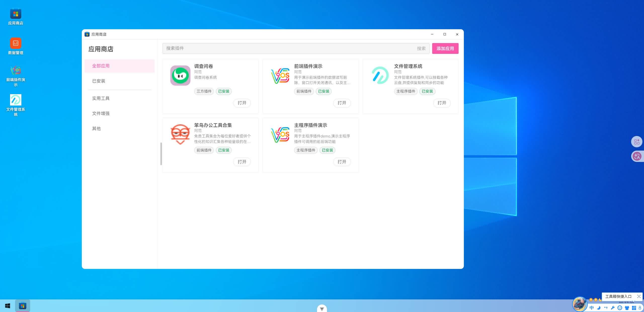The image size is (644, 312).
Task: Click the wrench toolbox tray icon
Action: pyautogui.click(x=613, y=308)
